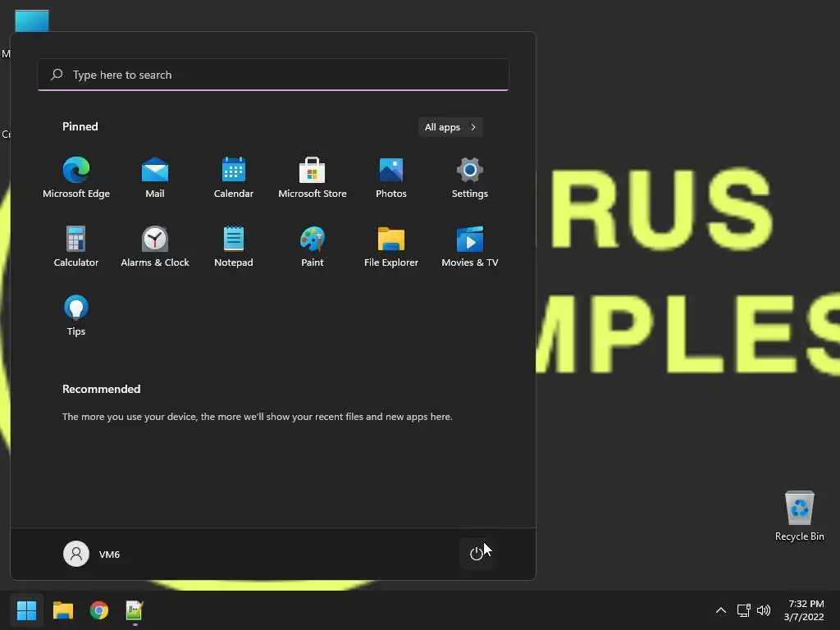Open the Tips app
The height and width of the screenshot is (630, 840).
(x=76, y=316)
